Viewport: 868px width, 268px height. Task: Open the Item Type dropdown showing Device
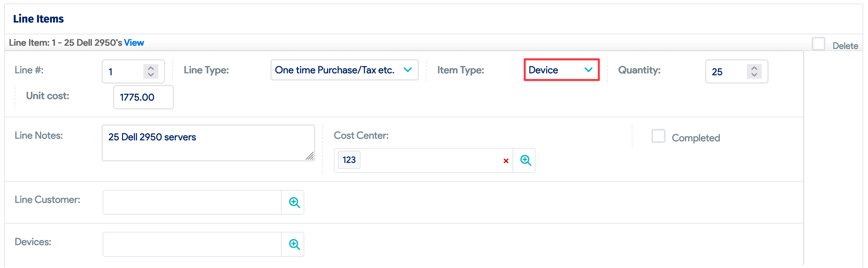[561, 70]
